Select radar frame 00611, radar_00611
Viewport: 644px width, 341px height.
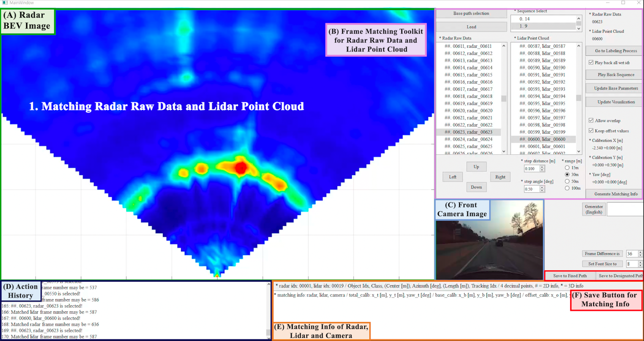(468, 46)
